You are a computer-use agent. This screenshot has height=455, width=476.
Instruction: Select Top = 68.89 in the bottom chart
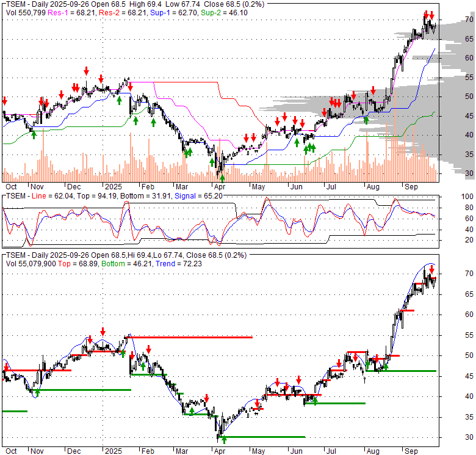[78, 264]
